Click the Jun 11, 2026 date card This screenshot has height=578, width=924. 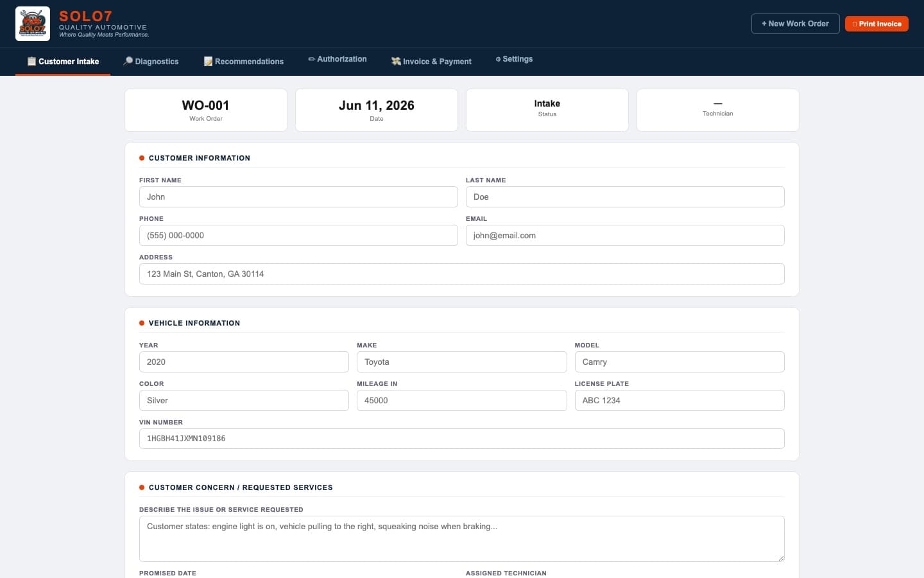pyautogui.click(x=377, y=110)
